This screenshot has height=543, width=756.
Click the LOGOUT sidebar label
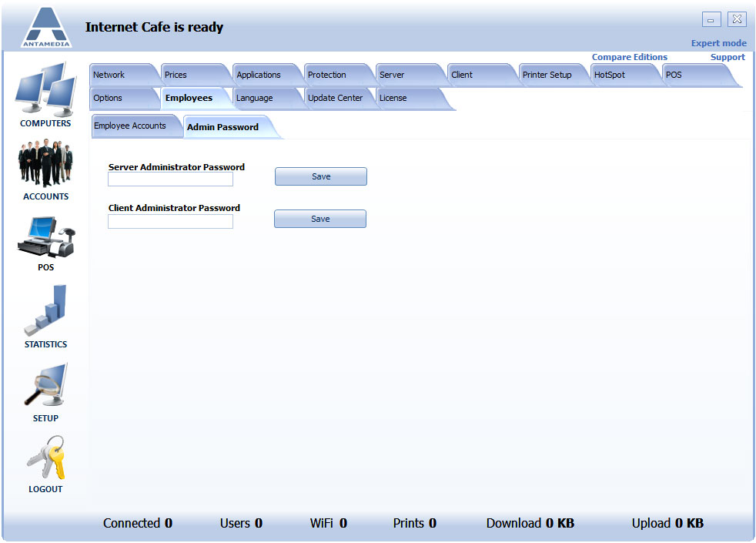pyautogui.click(x=45, y=489)
